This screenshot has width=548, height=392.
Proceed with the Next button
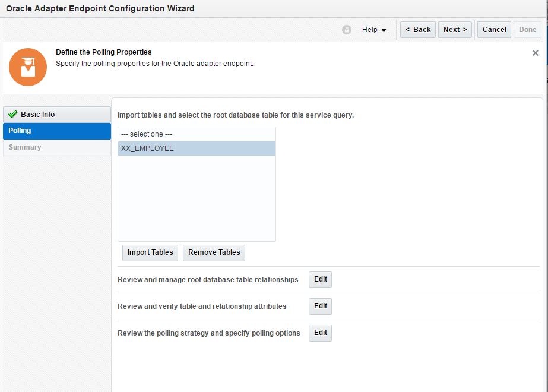tap(455, 30)
